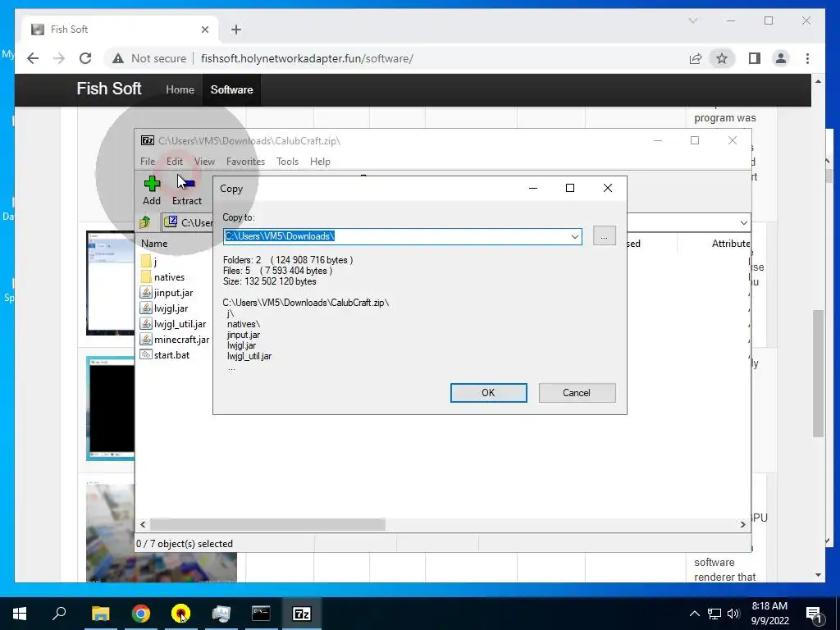840x630 pixels.
Task: Select the lwjgl.jar file icon
Action: (146, 308)
